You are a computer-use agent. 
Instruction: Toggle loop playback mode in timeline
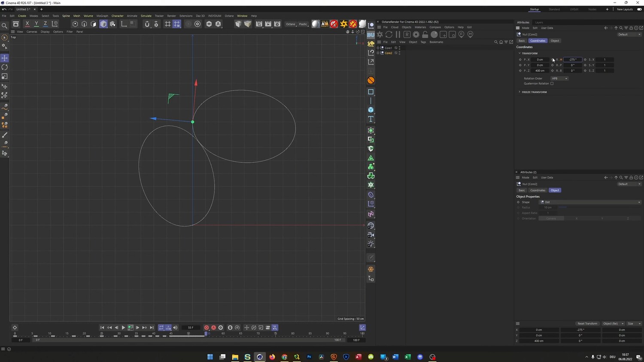[x=161, y=328]
